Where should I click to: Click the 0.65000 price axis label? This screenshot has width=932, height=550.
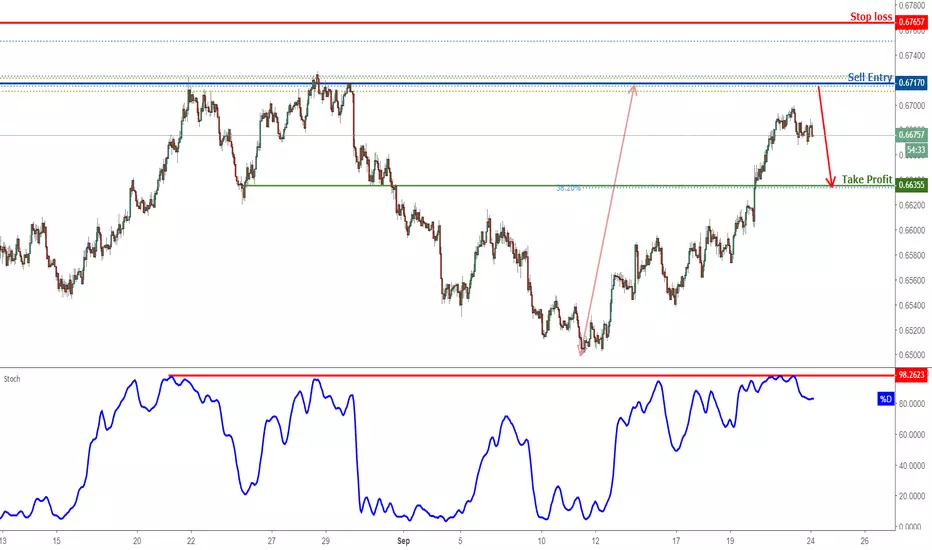tap(912, 355)
